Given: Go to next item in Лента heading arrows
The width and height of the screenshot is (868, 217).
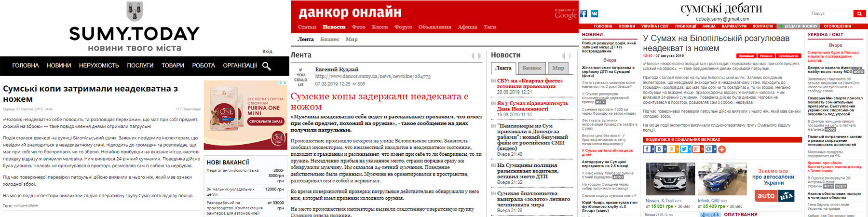Looking at the screenshot, I should click(479, 56).
